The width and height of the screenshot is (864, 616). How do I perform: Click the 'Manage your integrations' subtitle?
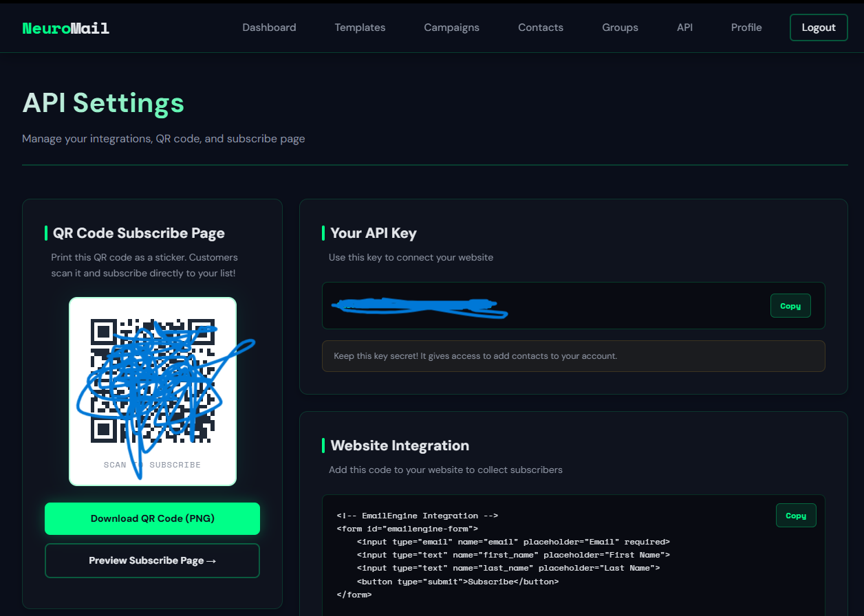(x=164, y=139)
